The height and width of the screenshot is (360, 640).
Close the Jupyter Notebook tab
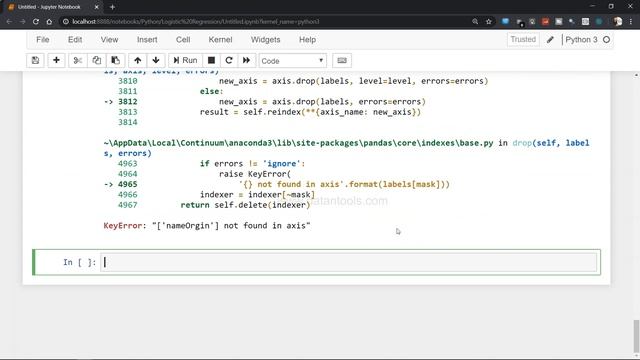click(x=97, y=7)
